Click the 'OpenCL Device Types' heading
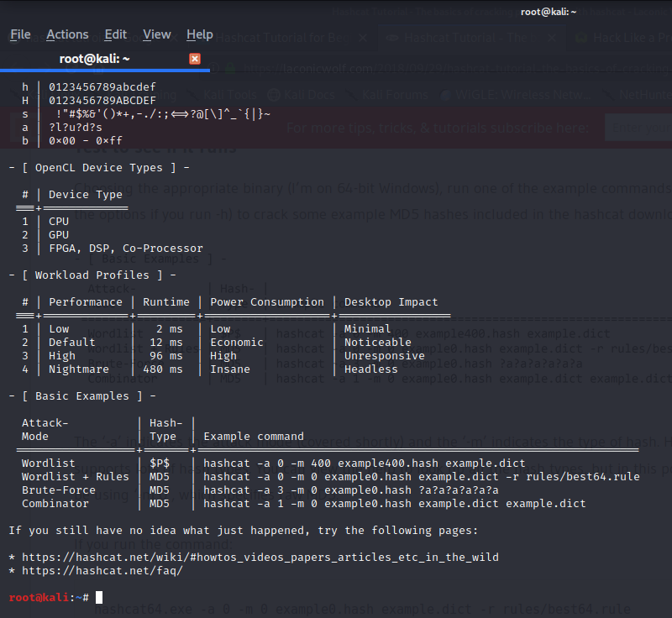 (98, 167)
